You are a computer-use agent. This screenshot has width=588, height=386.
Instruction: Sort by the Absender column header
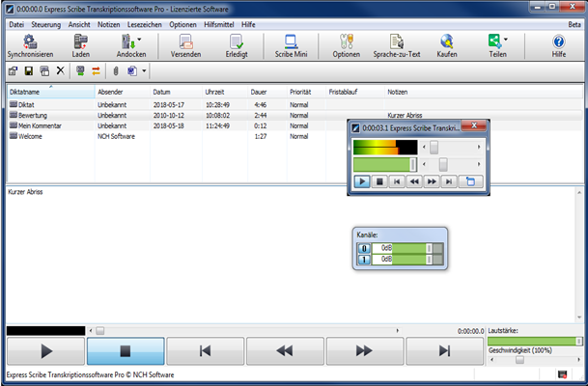(123, 92)
